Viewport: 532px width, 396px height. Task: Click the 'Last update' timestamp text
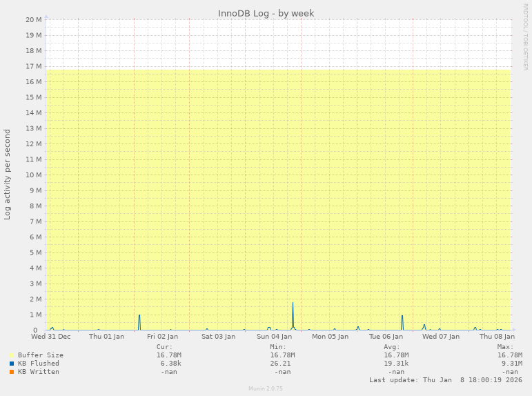pos(446,380)
